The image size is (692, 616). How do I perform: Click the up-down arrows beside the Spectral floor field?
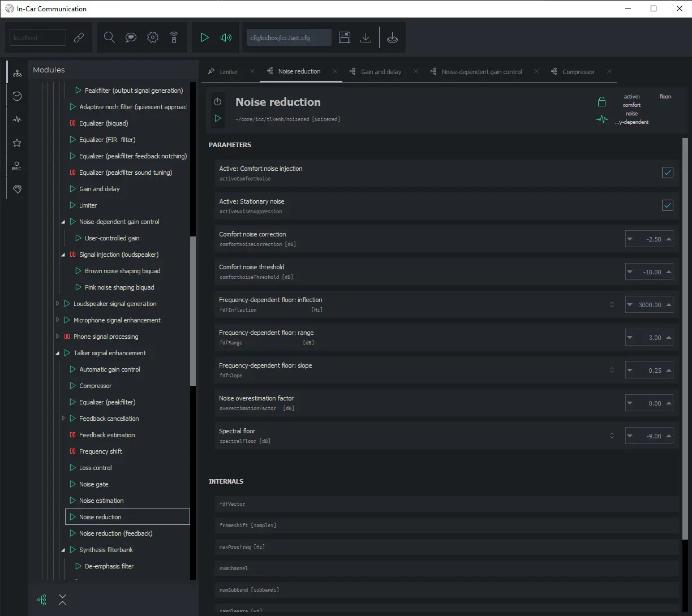612,436
